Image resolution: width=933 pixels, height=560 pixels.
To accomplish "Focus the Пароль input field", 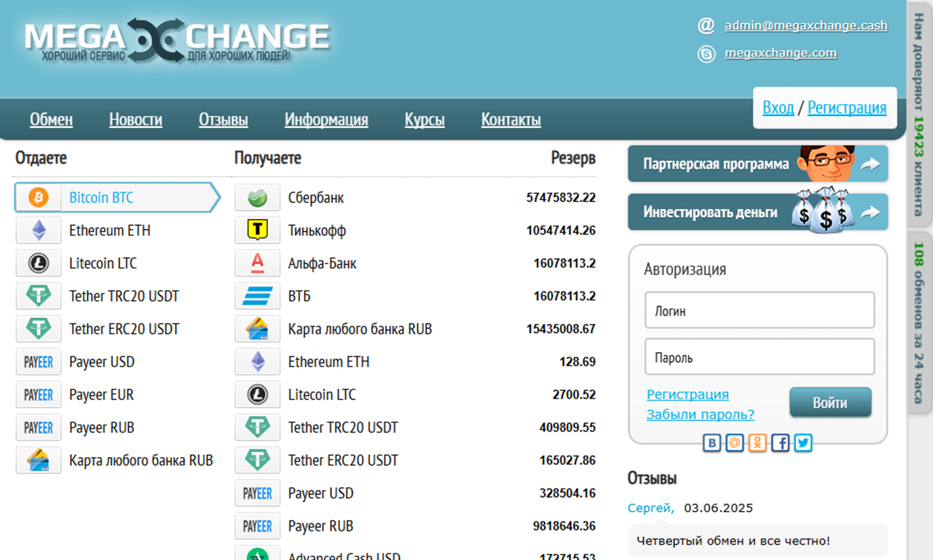I will [x=760, y=356].
